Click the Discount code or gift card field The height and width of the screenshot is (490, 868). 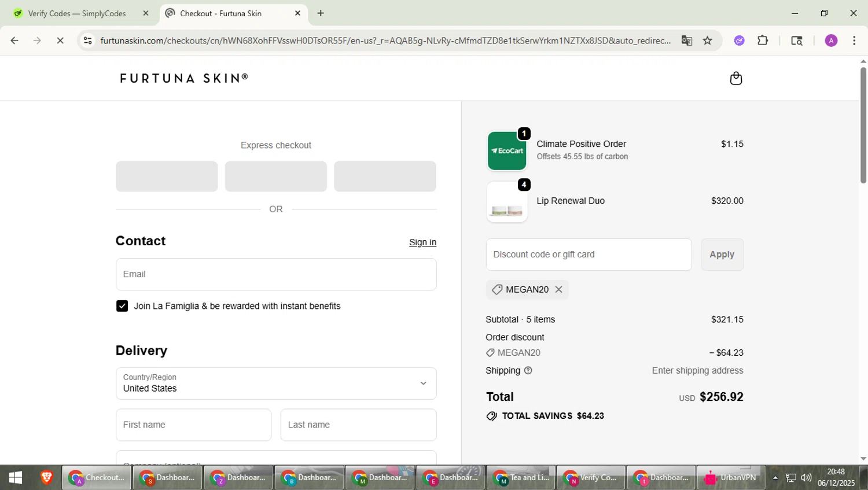coord(589,255)
